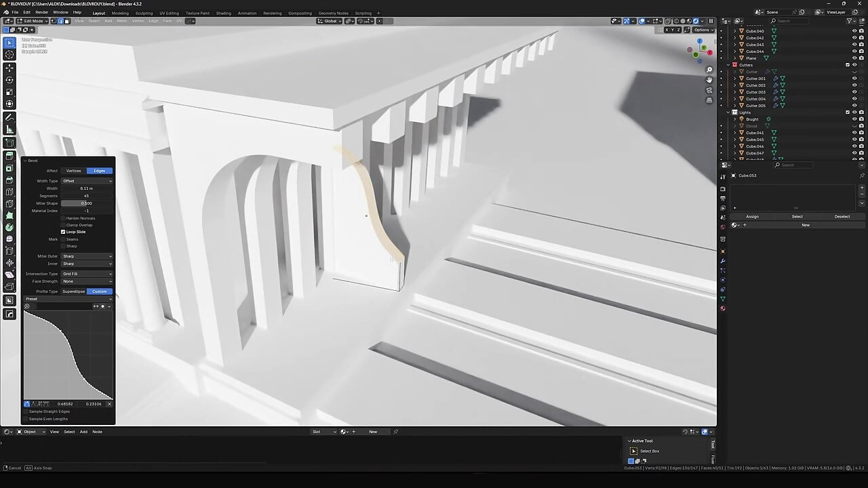The height and width of the screenshot is (488, 868).
Task: Click the Custom profile type button
Action: pos(100,291)
